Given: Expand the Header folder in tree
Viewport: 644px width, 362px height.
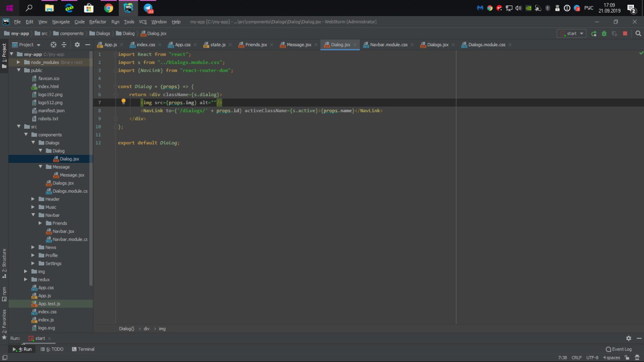Looking at the screenshot, I should click(33, 199).
